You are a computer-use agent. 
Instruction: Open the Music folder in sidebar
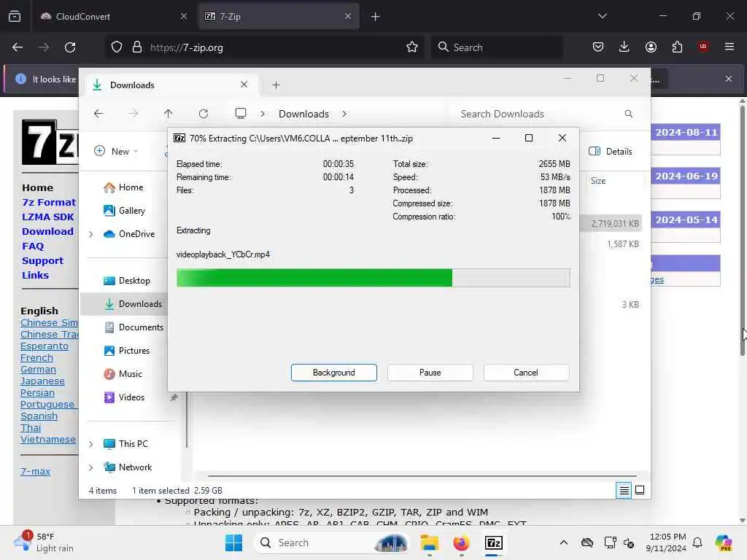click(x=123, y=374)
